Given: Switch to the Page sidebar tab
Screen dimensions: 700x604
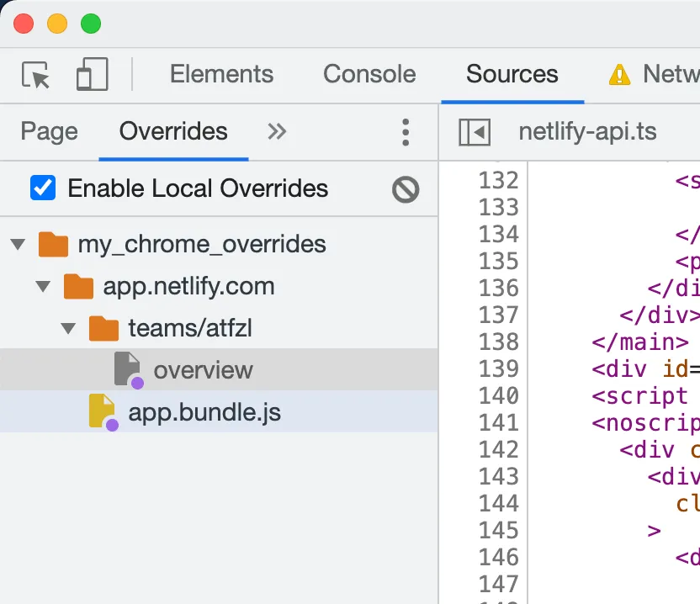Looking at the screenshot, I should point(49,132).
